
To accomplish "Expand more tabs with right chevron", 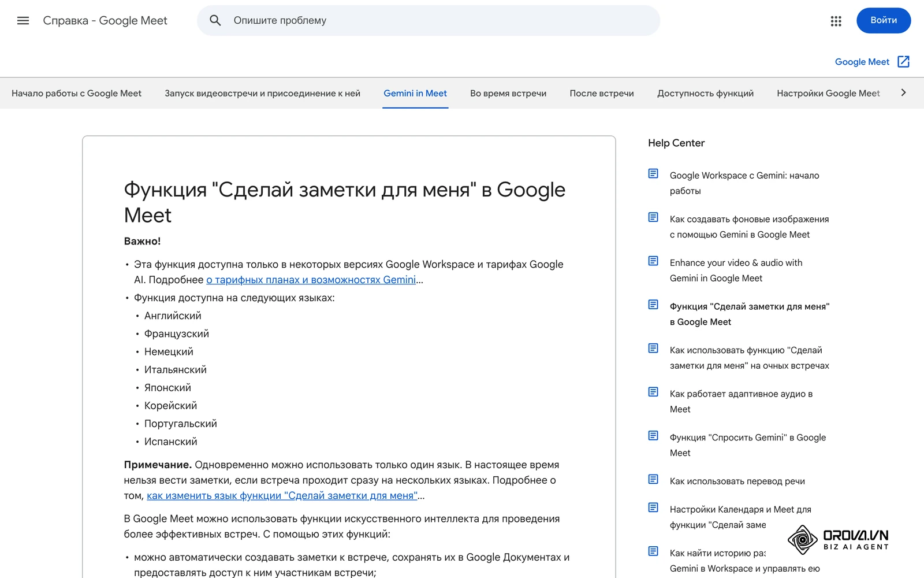I will click(904, 93).
